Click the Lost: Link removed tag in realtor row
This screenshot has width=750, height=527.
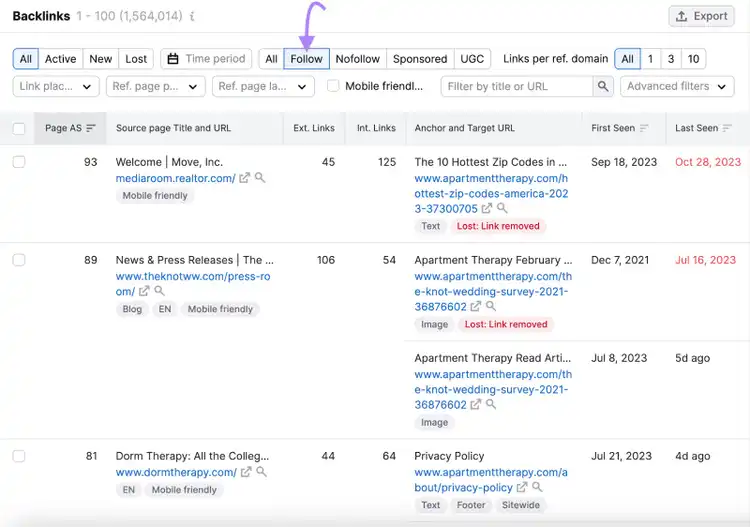click(x=498, y=226)
